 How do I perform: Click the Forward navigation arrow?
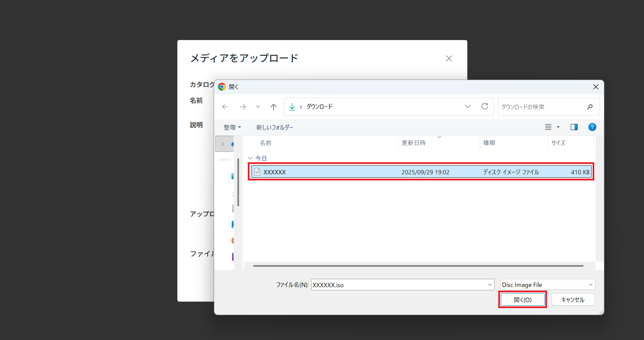click(x=242, y=107)
